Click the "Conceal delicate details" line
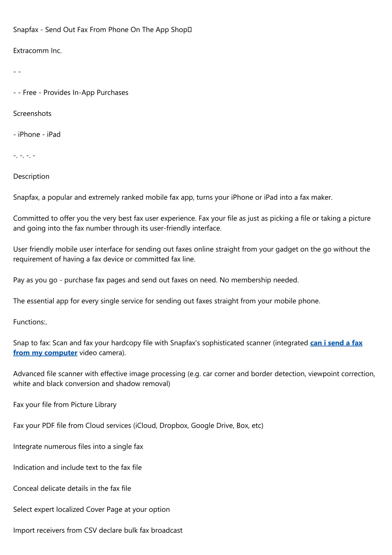 (72, 488)
